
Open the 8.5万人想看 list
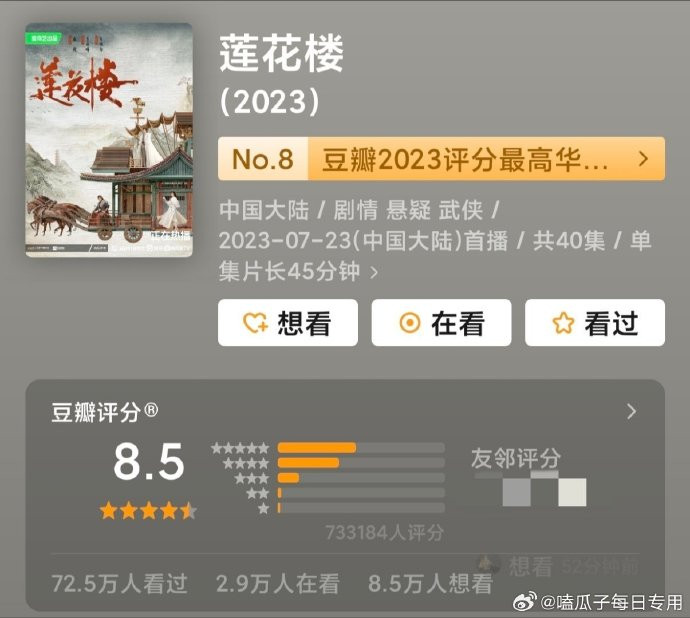click(x=430, y=584)
